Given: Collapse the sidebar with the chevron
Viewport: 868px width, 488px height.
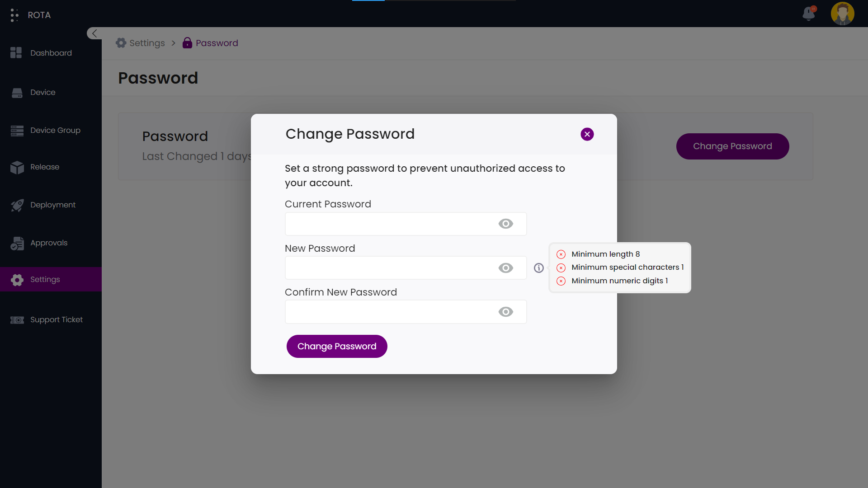Looking at the screenshot, I should tap(94, 33).
